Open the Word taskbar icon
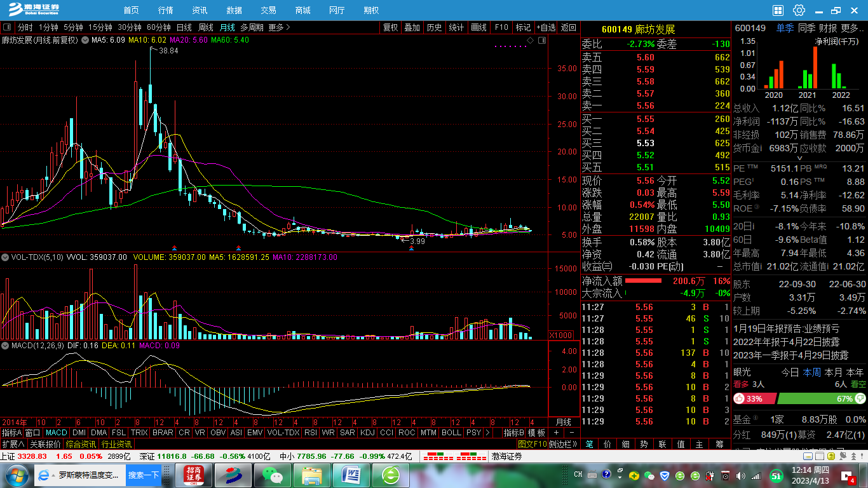The image size is (868, 488). [351, 475]
